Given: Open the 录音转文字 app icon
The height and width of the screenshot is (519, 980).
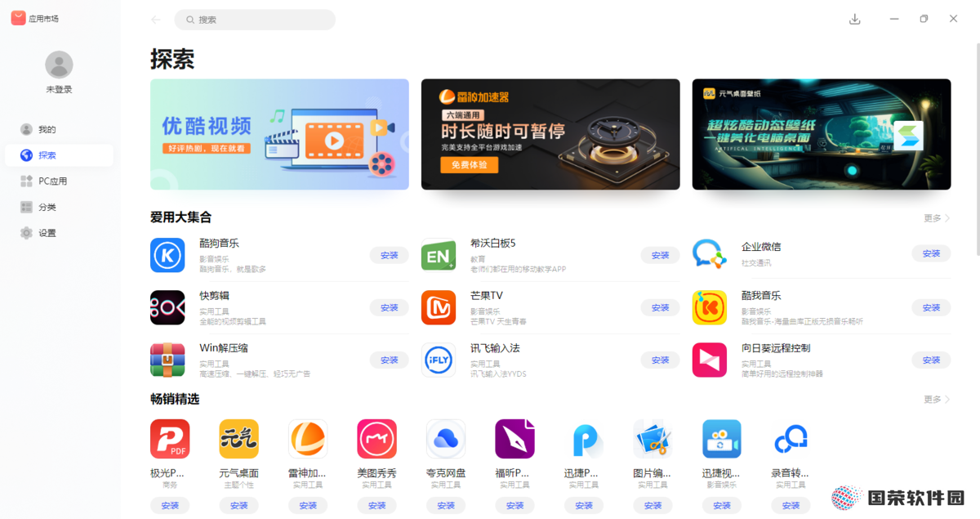Looking at the screenshot, I should 791,439.
